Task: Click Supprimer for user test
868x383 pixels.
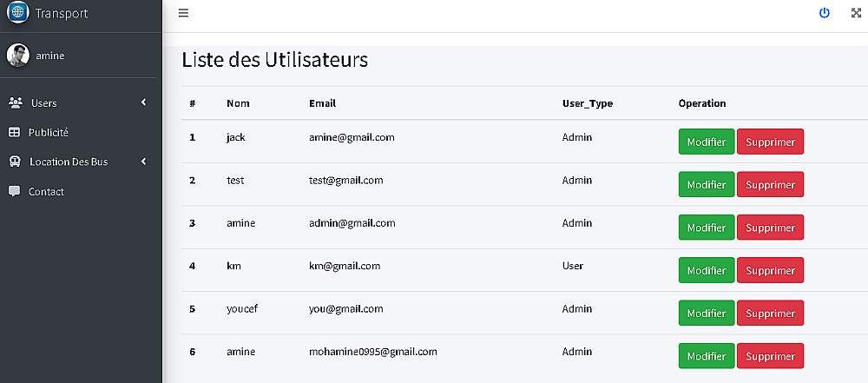Action: tap(770, 184)
